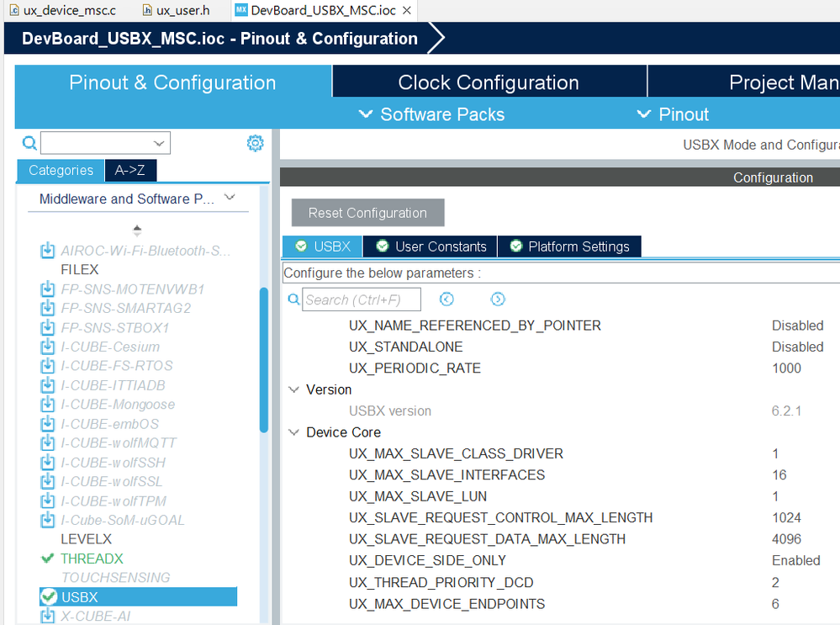Click the UX_MAX_SLAVE_CLASS_DRIVER parameter row

coord(561,453)
